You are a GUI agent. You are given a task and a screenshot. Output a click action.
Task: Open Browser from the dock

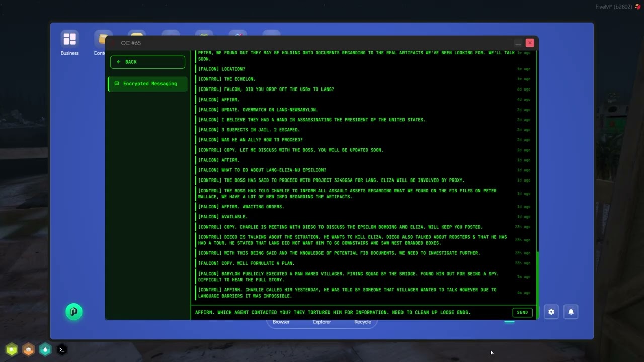click(x=281, y=322)
